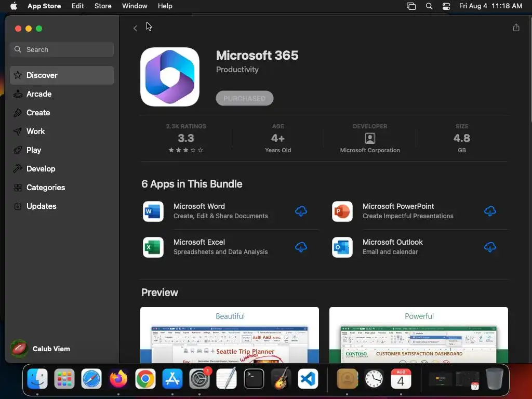Viewport: 532px width, 399px height.
Task: Select Discover in the sidebar
Action: tap(62, 75)
